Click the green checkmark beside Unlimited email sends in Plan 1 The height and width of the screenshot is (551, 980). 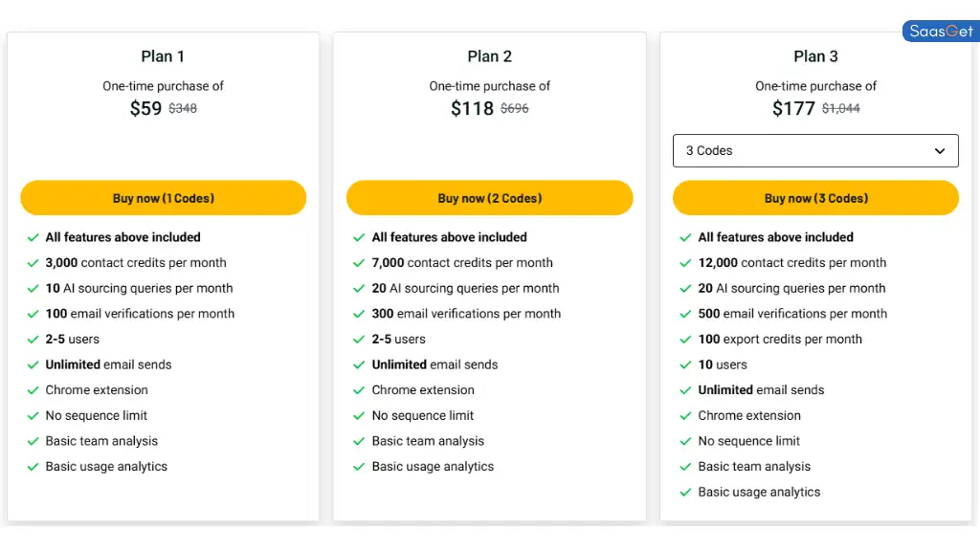(x=32, y=364)
